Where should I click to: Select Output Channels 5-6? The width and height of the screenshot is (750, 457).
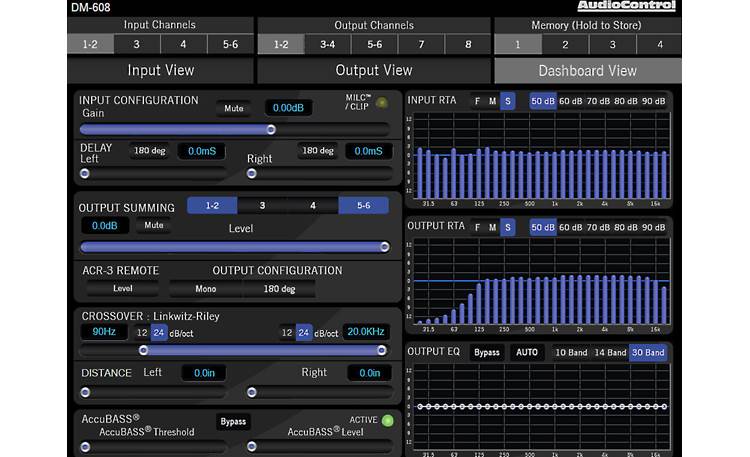tap(375, 45)
